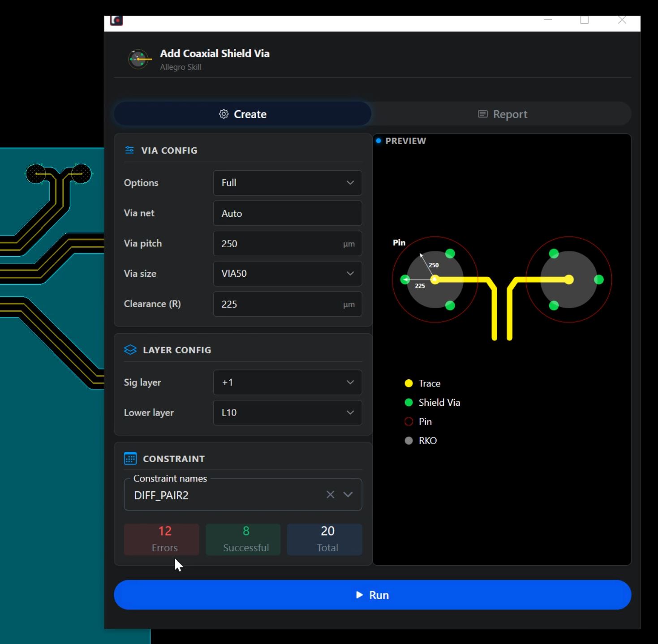The height and width of the screenshot is (644, 658).
Task: Open the Options dropdown set to Full
Action: (x=288, y=183)
